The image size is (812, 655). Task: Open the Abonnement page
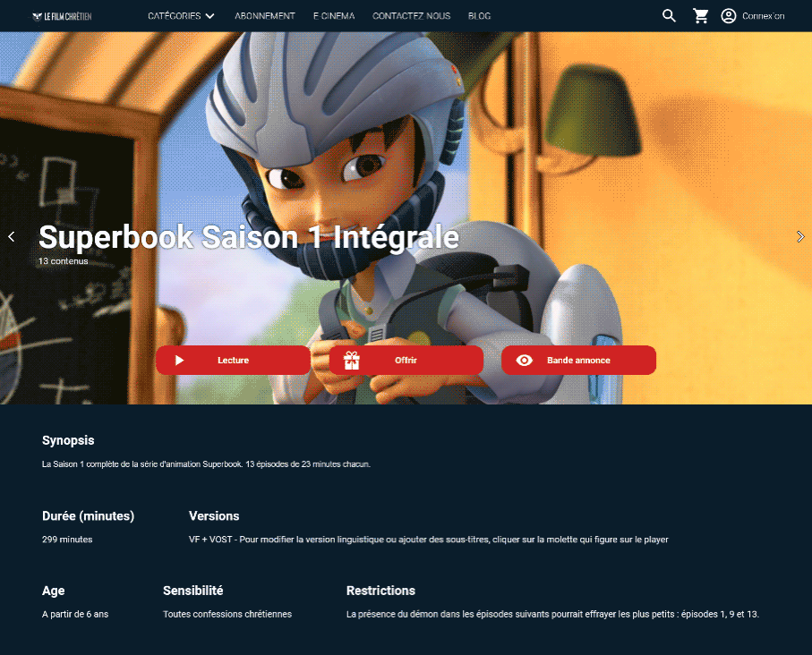tap(265, 16)
